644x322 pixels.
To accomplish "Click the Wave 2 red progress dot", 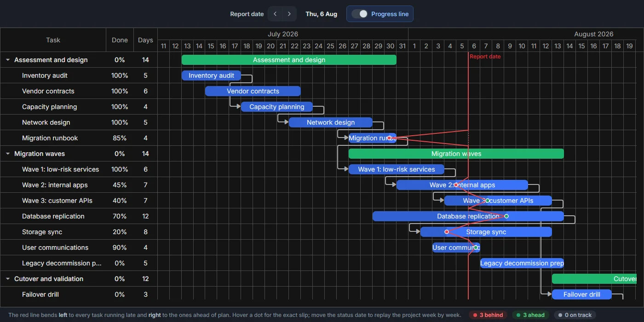I will coord(456,185).
